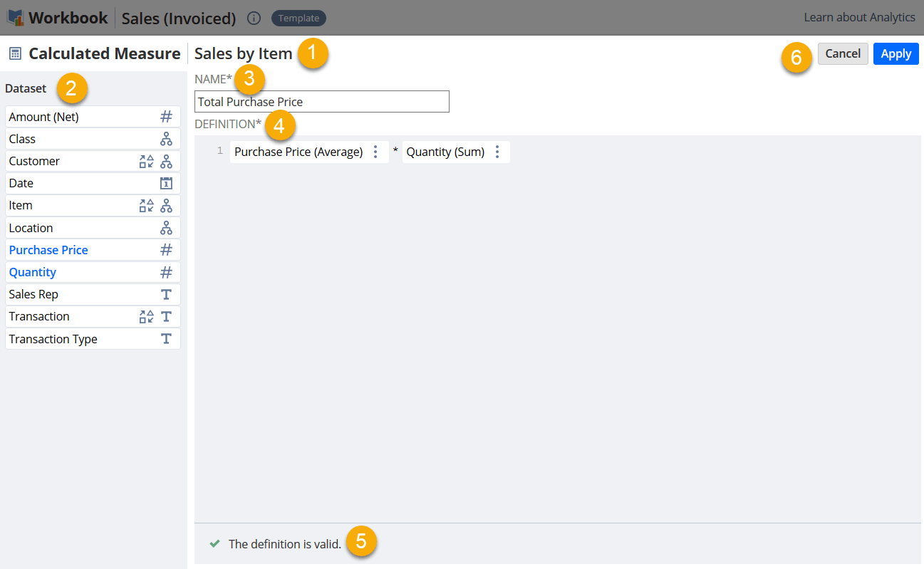Click line number 1 in definition editor

pos(220,151)
